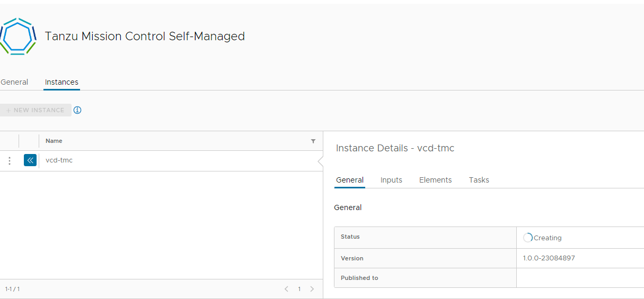Click the Tanzu Mission Control Self-Managed title

145,36
